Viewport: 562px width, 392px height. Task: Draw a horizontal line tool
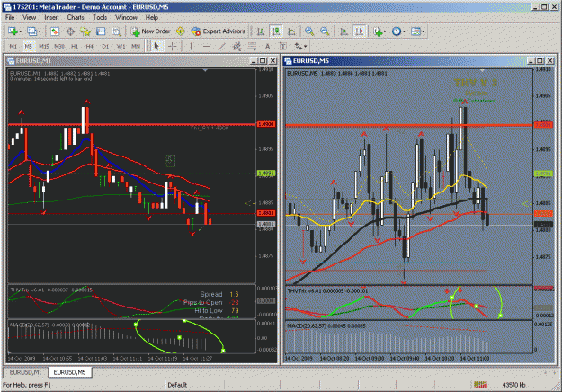pyautogui.click(x=206, y=46)
